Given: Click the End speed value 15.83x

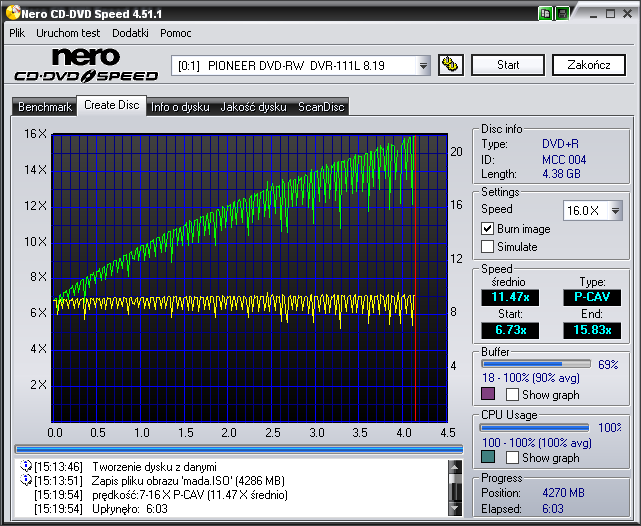Looking at the screenshot, I should (592, 330).
